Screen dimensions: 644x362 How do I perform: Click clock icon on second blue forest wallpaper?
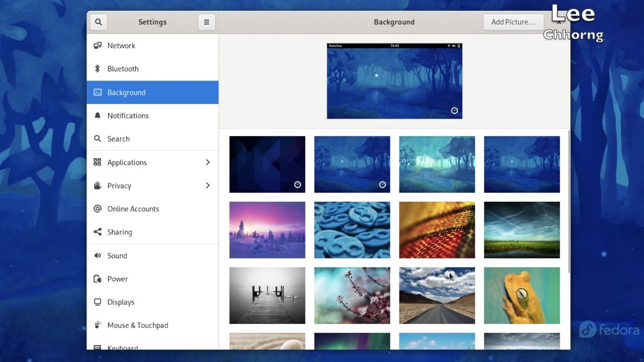pyautogui.click(x=382, y=185)
